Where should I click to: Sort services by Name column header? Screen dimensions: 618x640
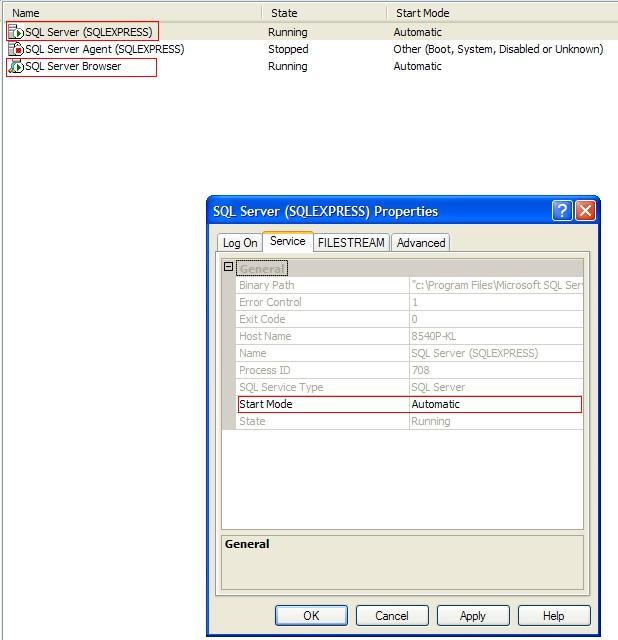(x=133, y=13)
